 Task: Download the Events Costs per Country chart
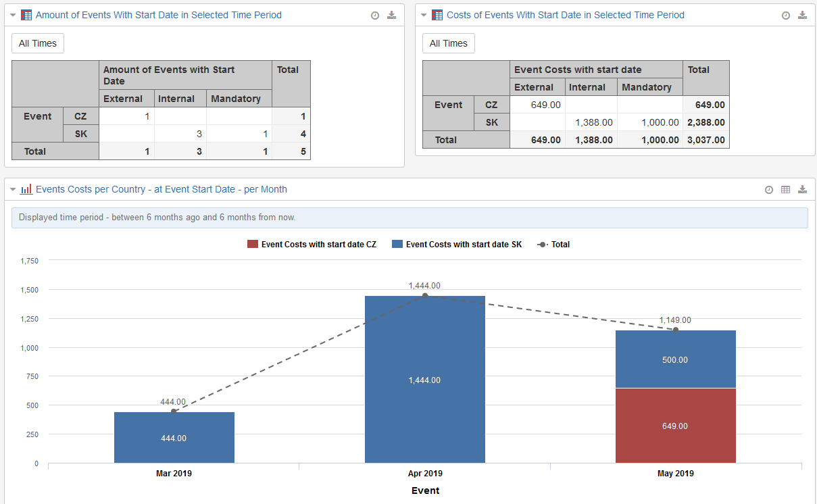click(x=803, y=190)
